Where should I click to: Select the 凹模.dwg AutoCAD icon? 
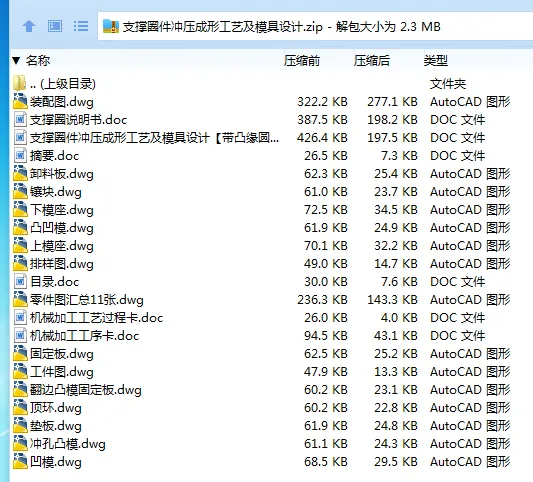(x=20, y=462)
